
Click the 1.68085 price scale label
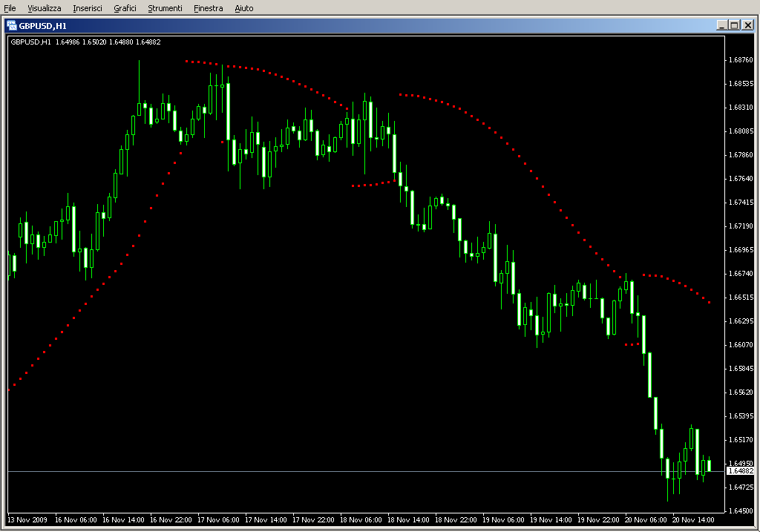point(741,131)
